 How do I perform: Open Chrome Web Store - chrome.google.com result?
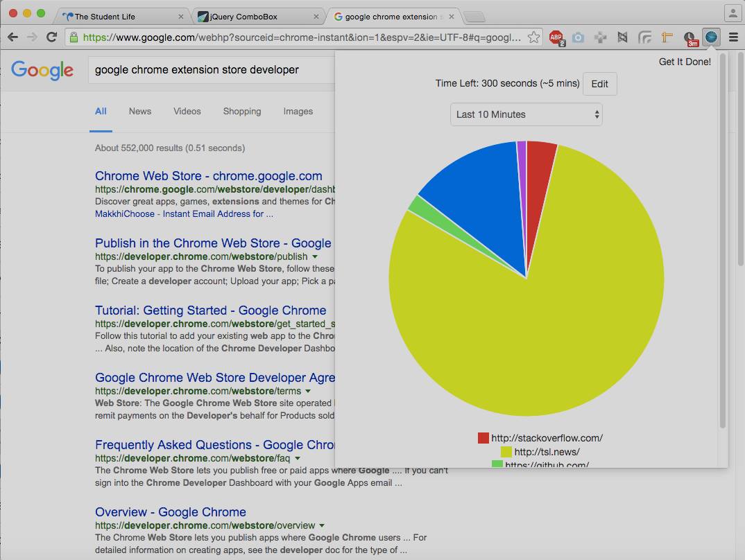pos(209,176)
